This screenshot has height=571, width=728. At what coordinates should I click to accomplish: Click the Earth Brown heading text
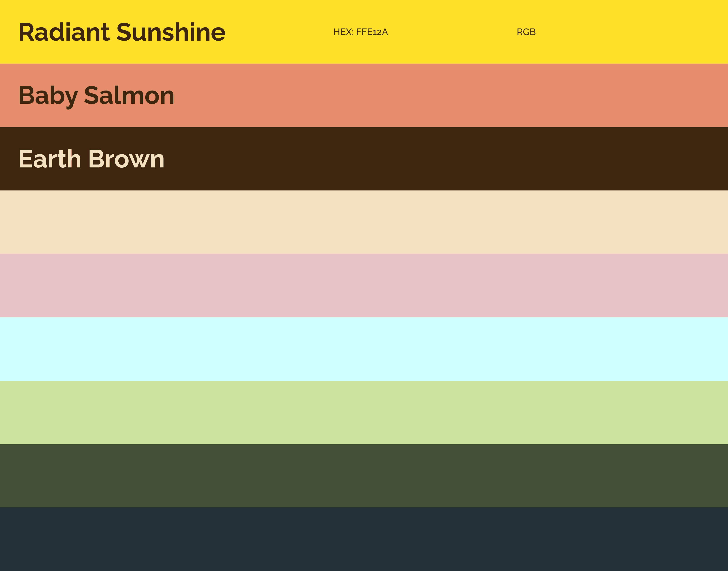(x=91, y=159)
